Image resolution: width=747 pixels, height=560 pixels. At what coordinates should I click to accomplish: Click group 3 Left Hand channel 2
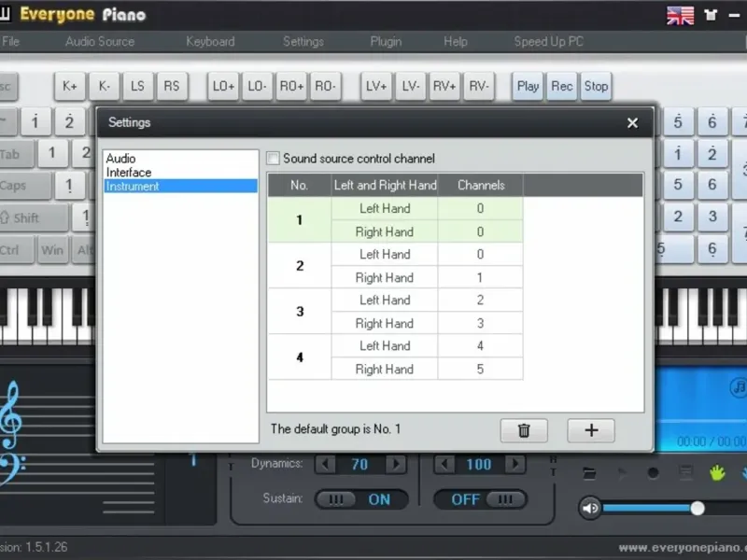point(480,300)
